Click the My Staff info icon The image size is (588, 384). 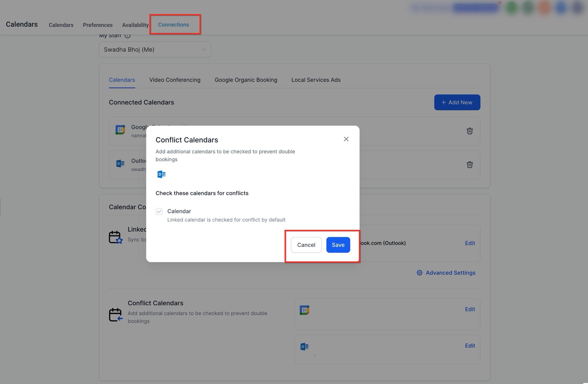127,36
